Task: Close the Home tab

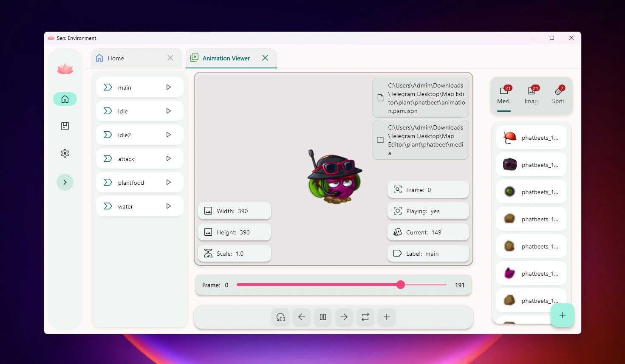Action: (x=170, y=58)
